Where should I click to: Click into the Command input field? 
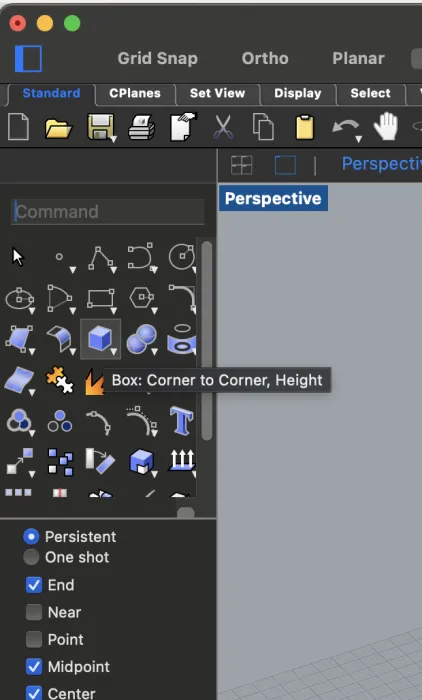[x=108, y=212]
